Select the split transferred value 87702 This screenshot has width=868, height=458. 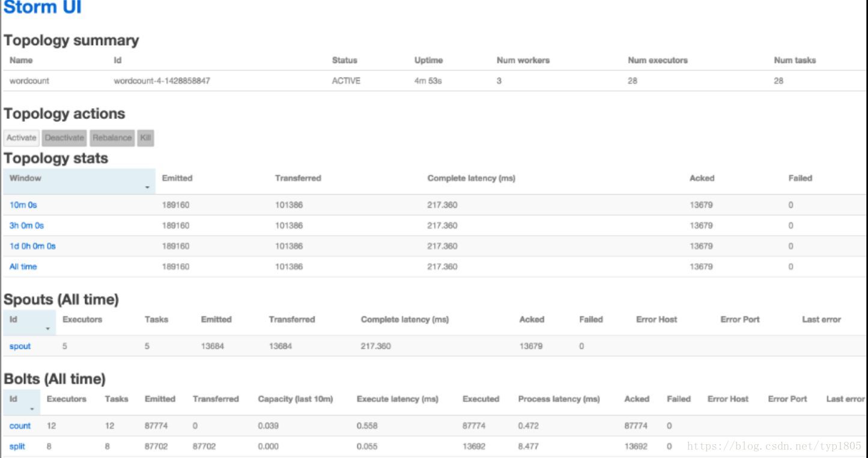click(x=204, y=447)
